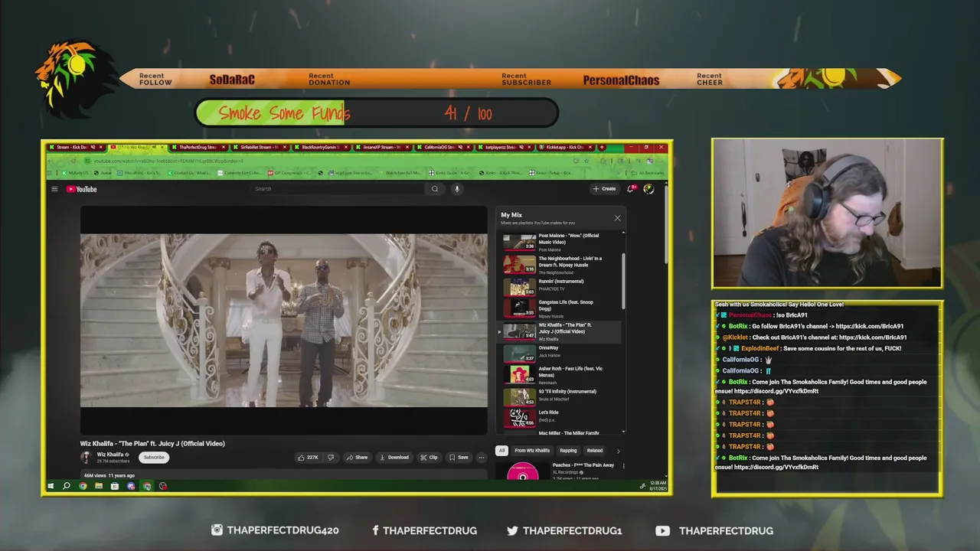Image resolution: width=980 pixels, height=551 pixels.
Task: Download the video with Download button
Action: point(394,458)
